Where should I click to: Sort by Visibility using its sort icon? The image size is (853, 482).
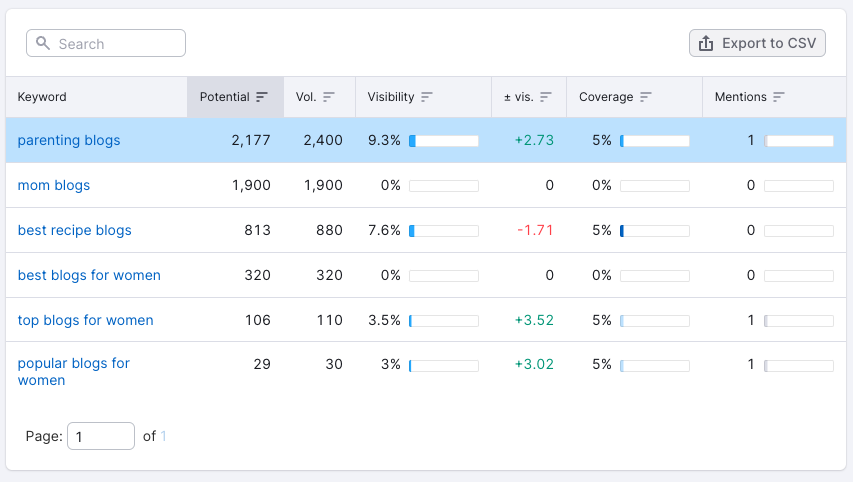[427, 97]
